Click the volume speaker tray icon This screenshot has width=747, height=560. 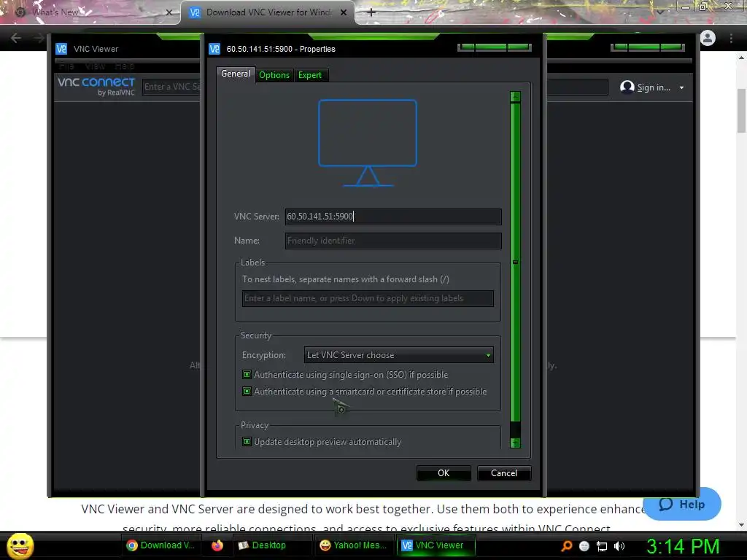619,546
